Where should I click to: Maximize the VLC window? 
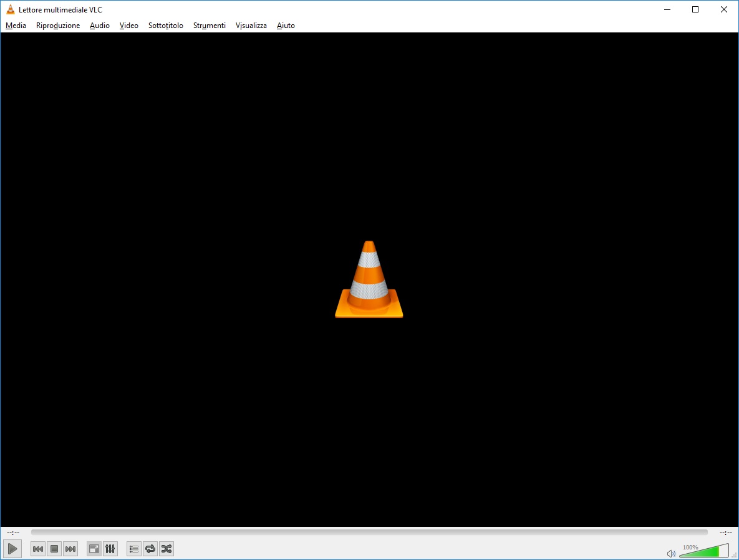click(x=695, y=9)
